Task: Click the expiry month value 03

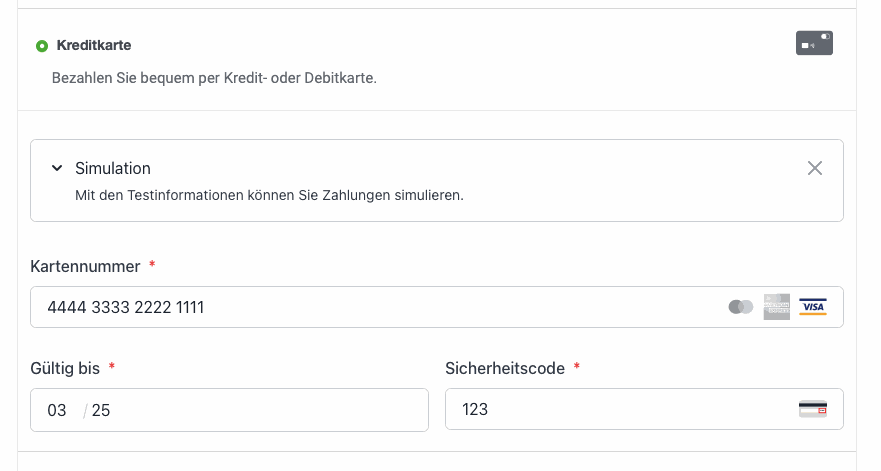Action: (x=57, y=410)
